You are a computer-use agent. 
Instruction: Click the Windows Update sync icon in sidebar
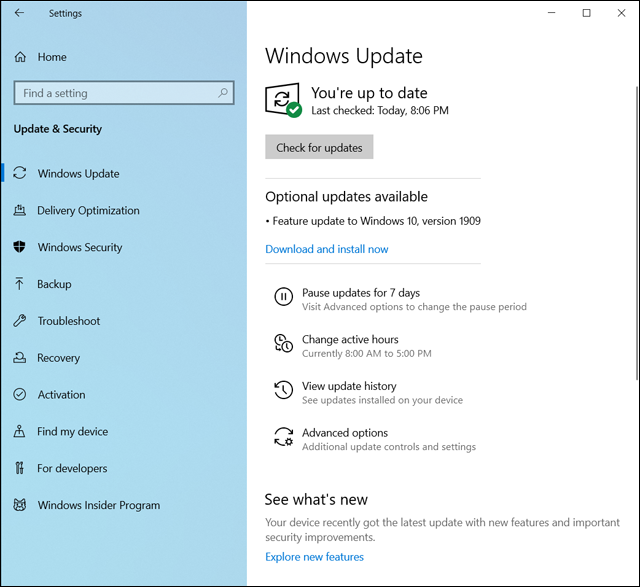pos(20,173)
